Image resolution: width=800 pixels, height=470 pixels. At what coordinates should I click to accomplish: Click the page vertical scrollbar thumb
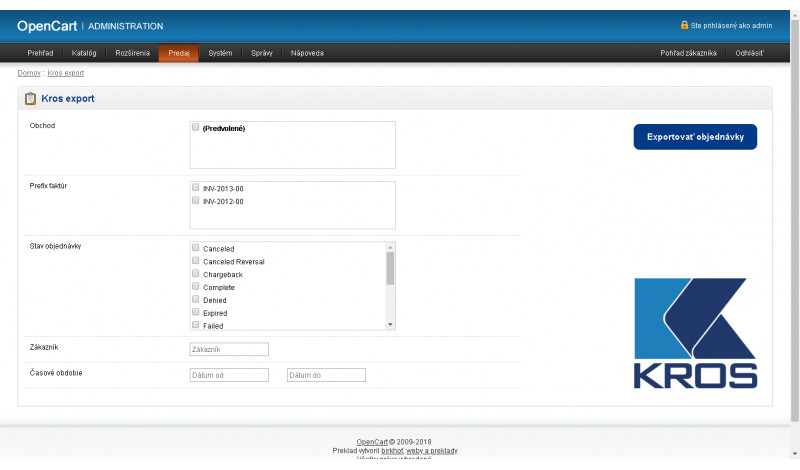tap(795, 220)
